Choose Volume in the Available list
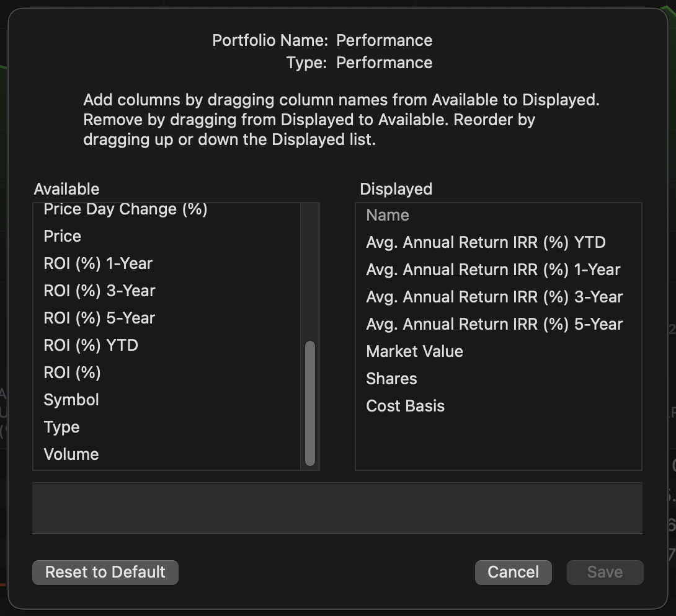The width and height of the screenshot is (676, 616). (x=71, y=454)
